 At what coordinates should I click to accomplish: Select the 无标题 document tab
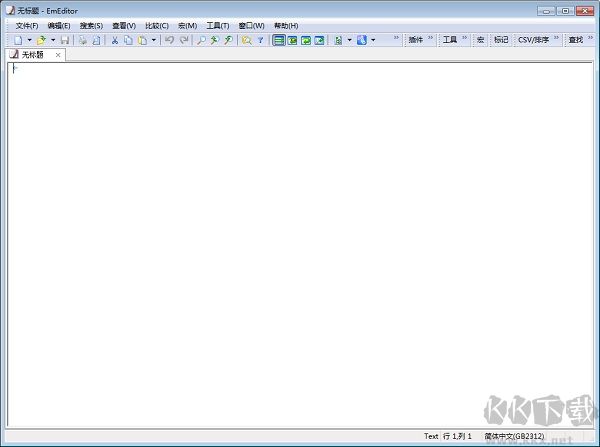pos(36,55)
